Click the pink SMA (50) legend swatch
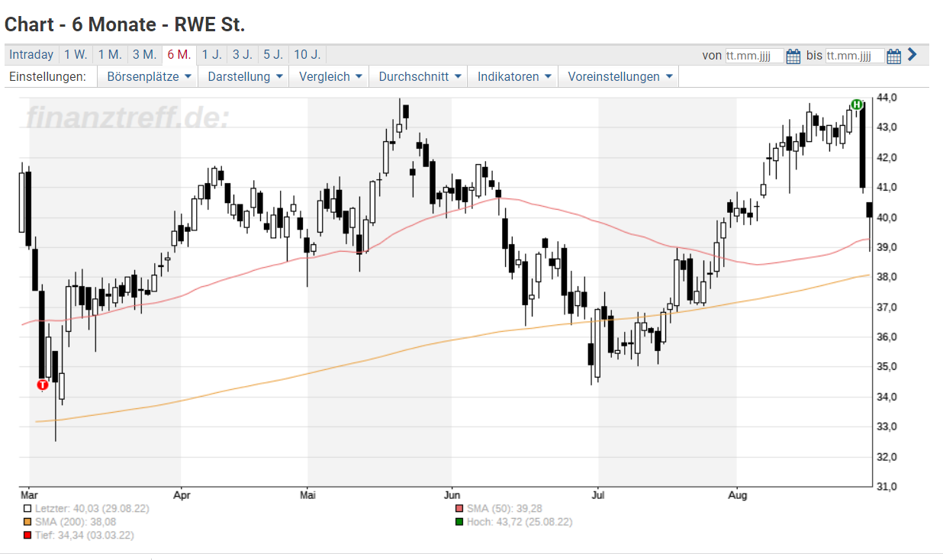The height and width of the screenshot is (560, 943). pos(459,509)
